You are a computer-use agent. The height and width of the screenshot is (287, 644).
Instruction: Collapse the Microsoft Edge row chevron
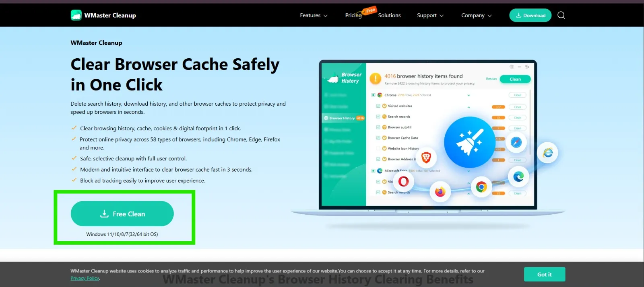(x=469, y=171)
